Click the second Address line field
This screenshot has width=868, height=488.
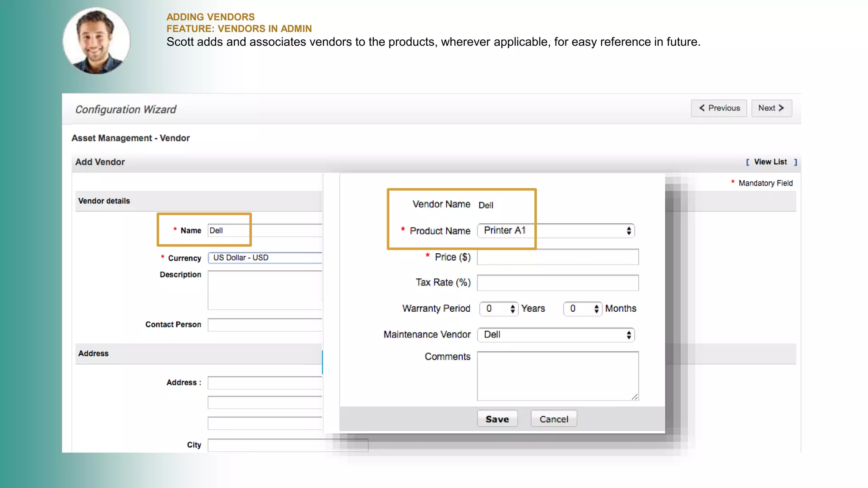265,402
